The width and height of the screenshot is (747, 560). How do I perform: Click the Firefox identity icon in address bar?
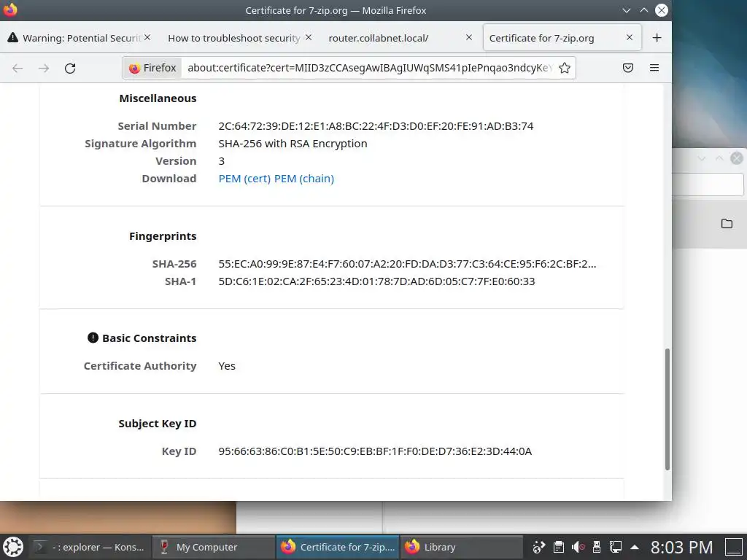pos(152,68)
